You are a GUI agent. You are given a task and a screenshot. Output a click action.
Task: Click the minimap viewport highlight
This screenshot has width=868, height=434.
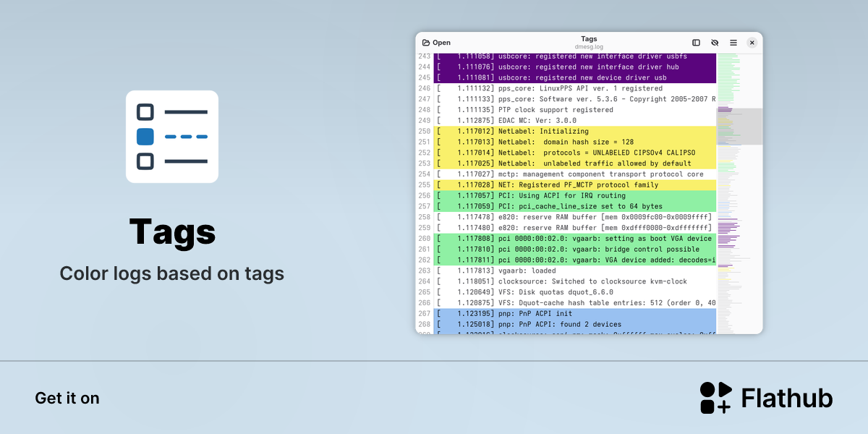pos(739,127)
